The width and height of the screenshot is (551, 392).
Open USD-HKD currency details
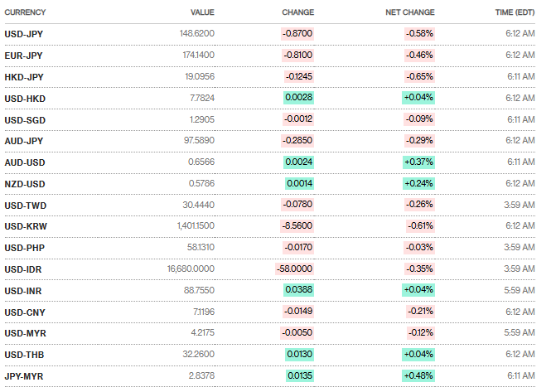[24, 97]
